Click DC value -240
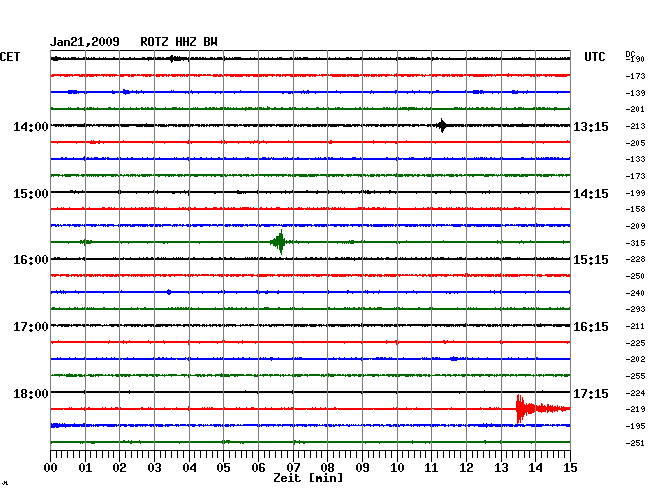 pyautogui.click(x=635, y=293)
